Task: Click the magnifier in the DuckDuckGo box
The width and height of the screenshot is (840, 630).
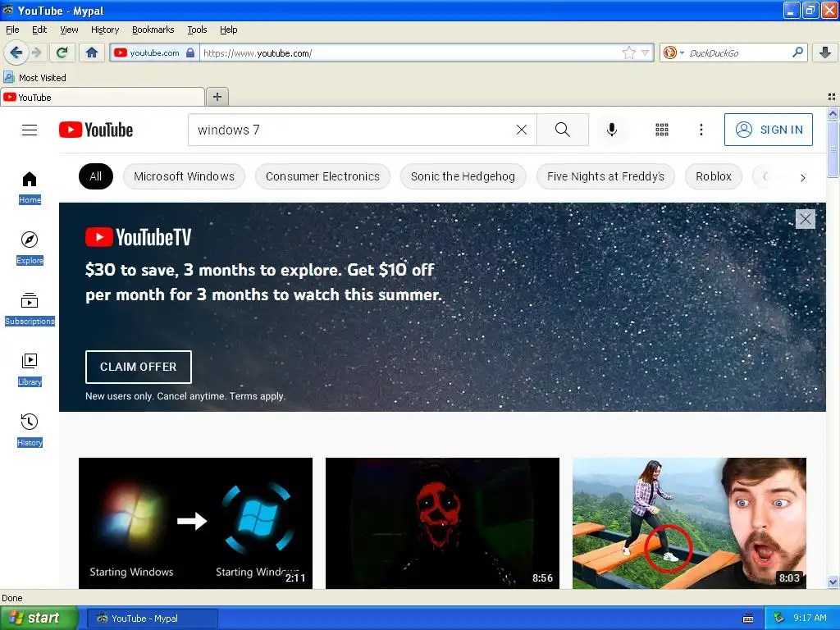Action: coord(797,52)
